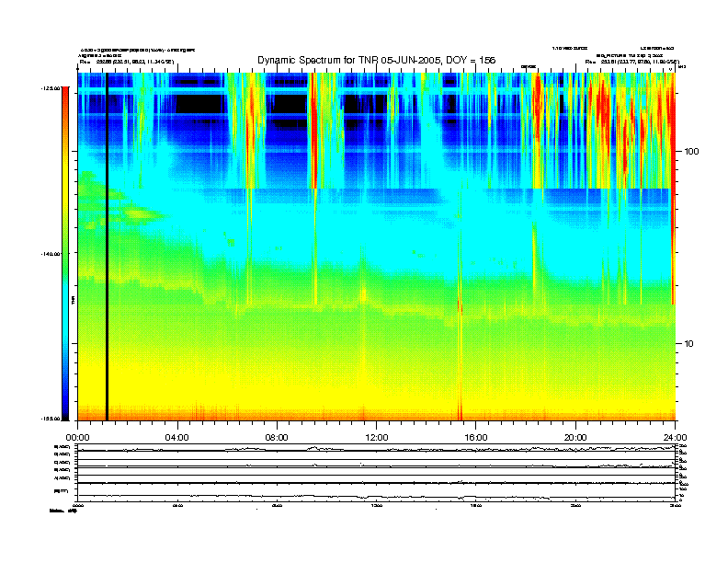Click the thin red spike near 15:20
728x563 pixels.
[x=461, y=358]
